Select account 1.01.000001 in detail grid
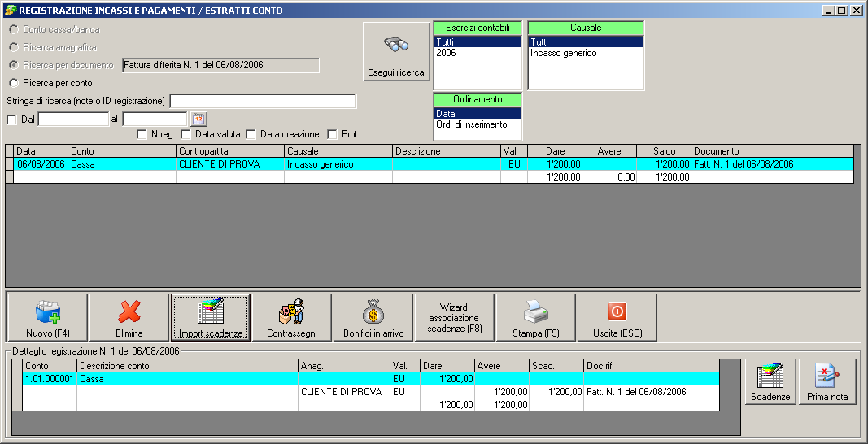Viewport: 868px width, 444px height. tap(50, 379)
